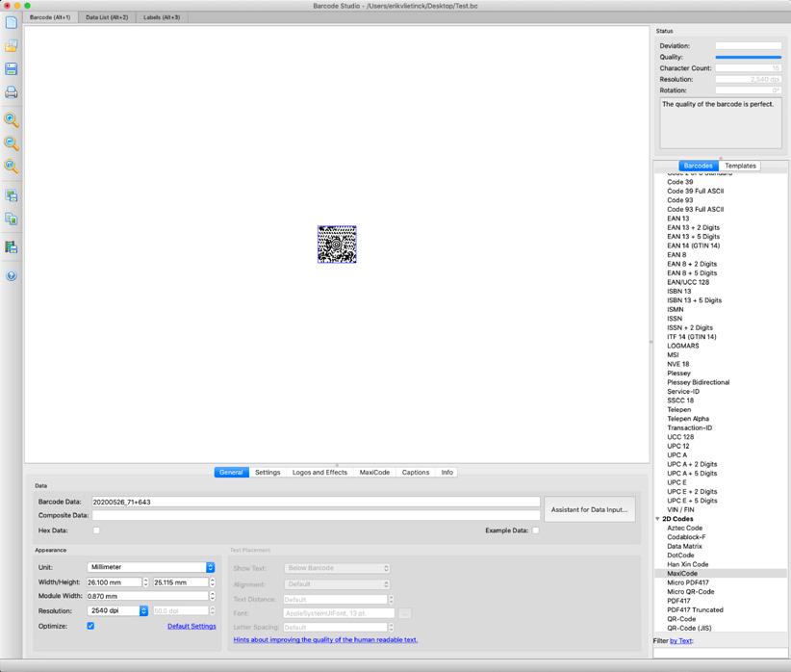Switch to the Labels tab
This screenshot has width=791, height=672.
(162, 17)
